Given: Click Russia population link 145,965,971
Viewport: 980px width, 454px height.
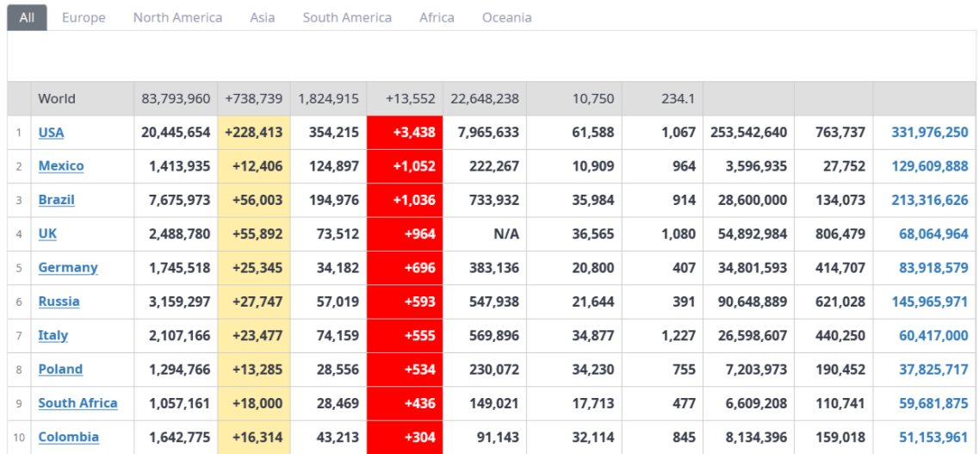Looking at the screenshot, I should (930, 302).
